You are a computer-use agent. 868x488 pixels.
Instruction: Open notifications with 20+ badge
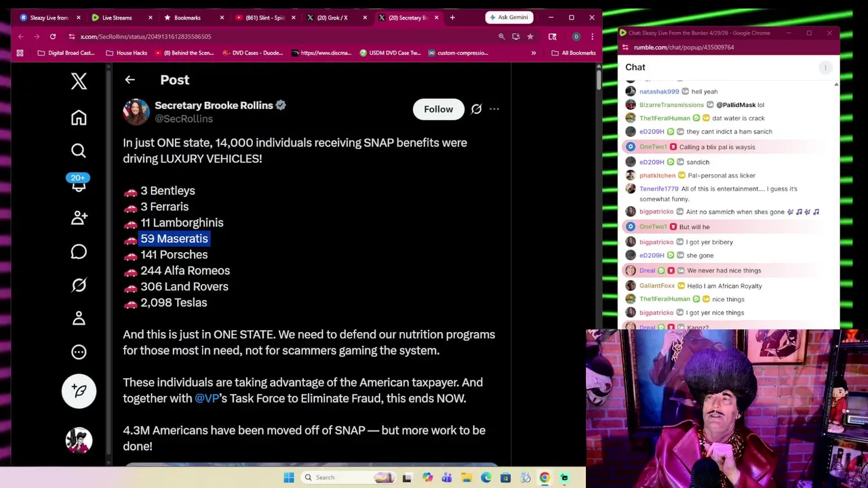click(x=79, y=182)
